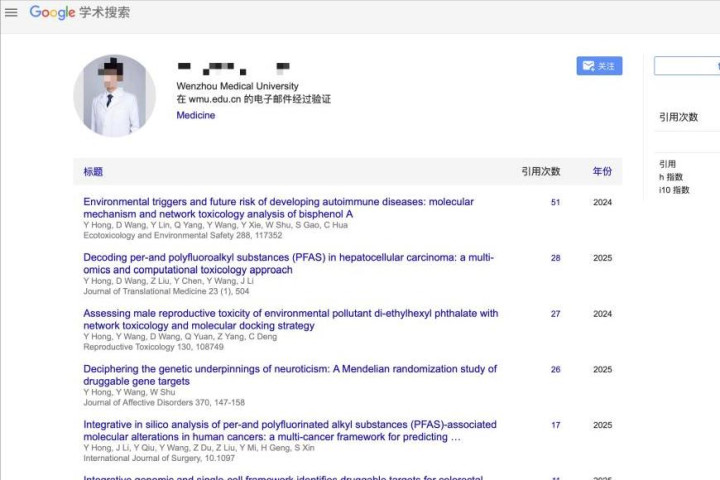Image resolution: width=720 pixels, height=480 pixels.
Task: Click the i10 指数 link in sidebar
Action: 674,190
